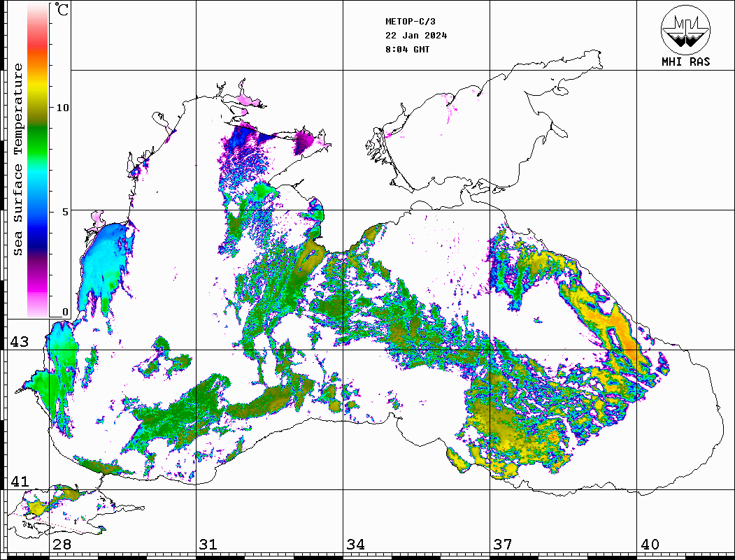The image size is (735, 560).
Task: Click the '10' tick on temperature scale
Action: coord(62,108)
